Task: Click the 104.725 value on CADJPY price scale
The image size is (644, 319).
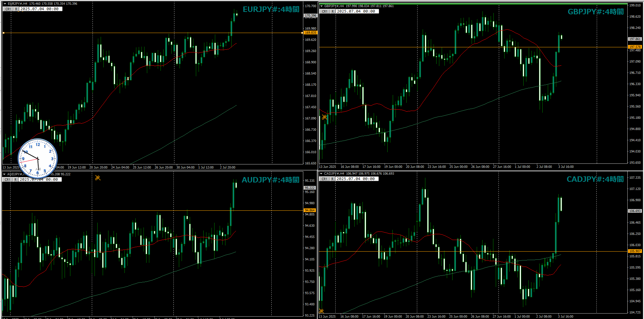Action: coord(635,313)
